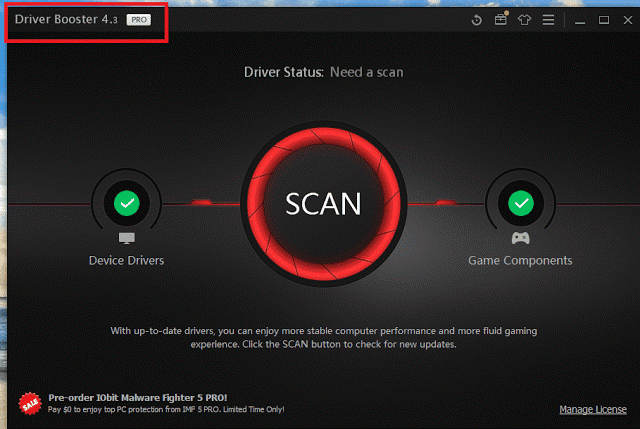Select the Game Components green checkmark
Viewport: 640px width, 429px height.
coord(521,203)
